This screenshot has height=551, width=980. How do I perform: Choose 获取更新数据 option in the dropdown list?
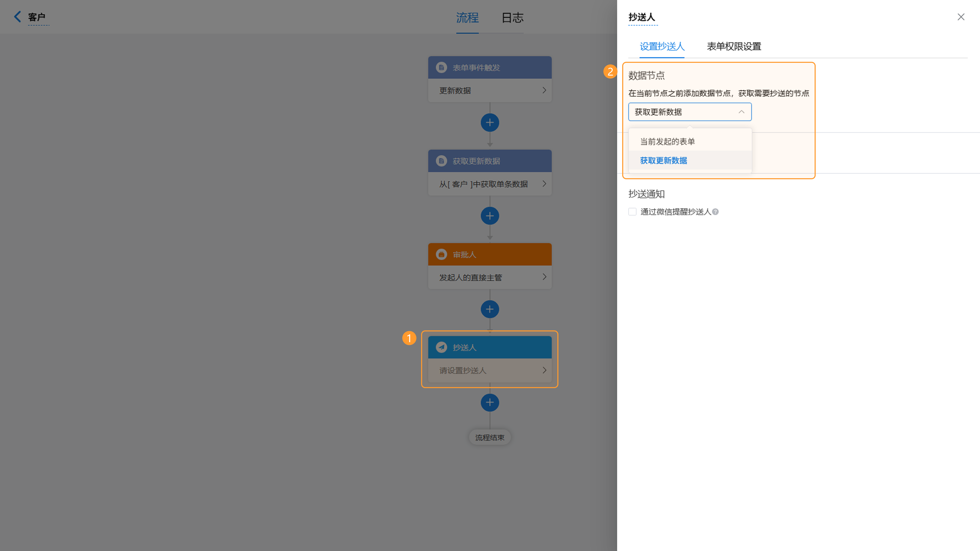point(690,161)
